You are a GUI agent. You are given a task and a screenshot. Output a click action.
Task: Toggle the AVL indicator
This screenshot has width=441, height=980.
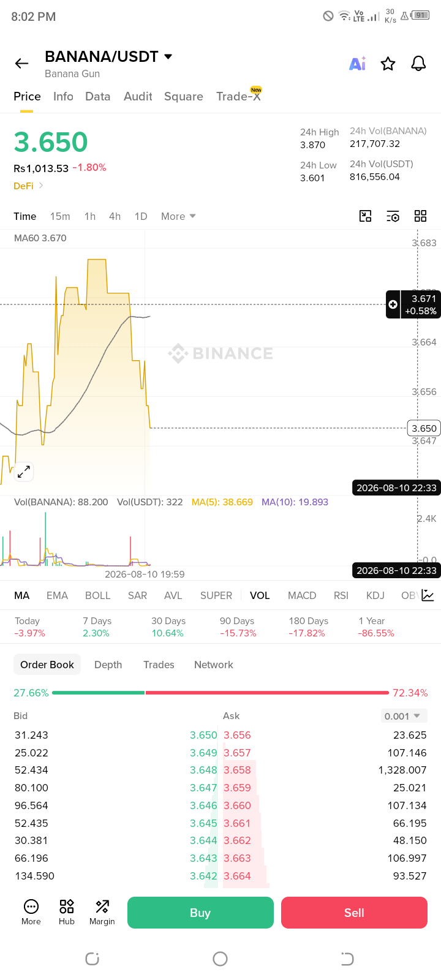[x=173, y=595]
